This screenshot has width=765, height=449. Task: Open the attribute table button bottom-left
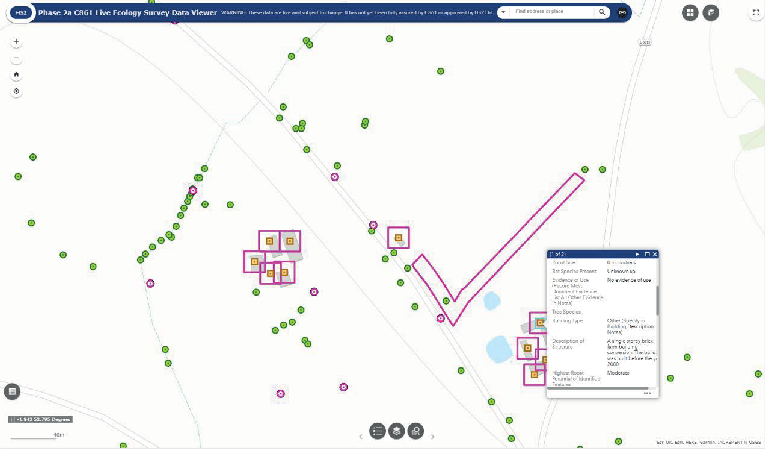(x=12, y=391)
